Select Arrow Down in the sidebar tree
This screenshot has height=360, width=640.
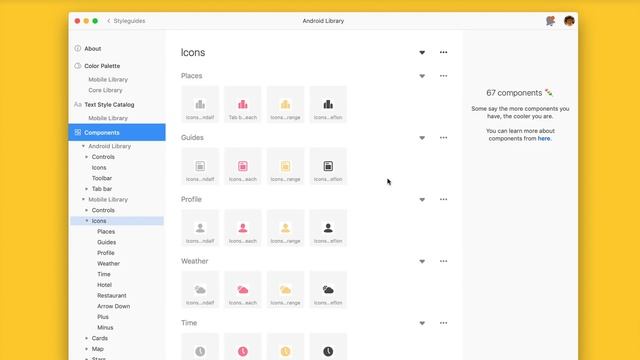click(x=113, y=306)
